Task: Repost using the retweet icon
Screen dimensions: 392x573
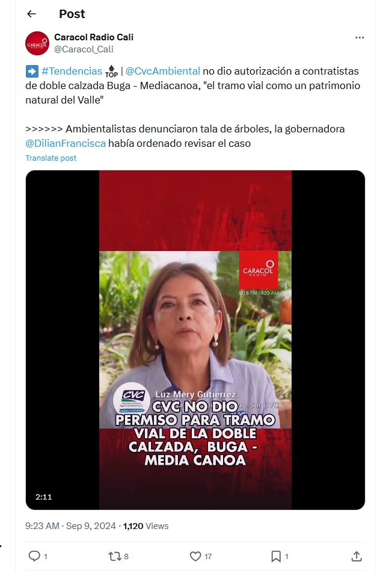Action: [115, 556]
